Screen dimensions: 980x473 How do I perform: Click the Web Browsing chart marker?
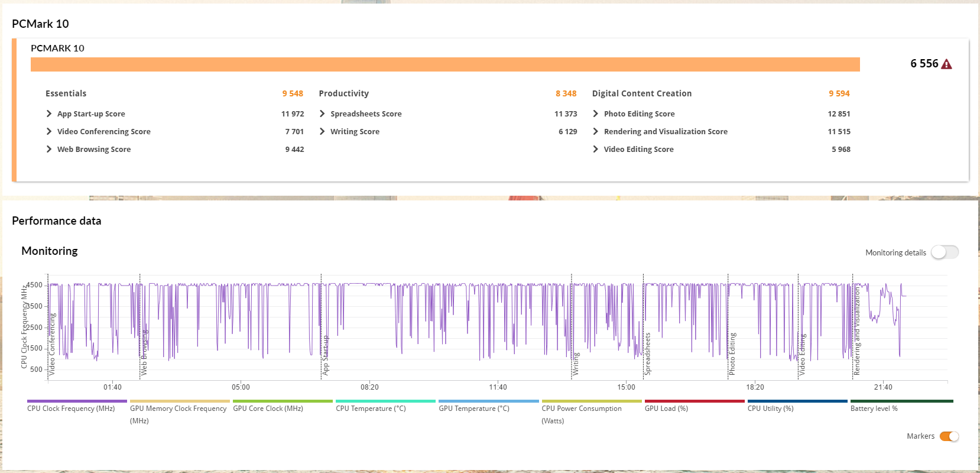(x=144, y=353)
